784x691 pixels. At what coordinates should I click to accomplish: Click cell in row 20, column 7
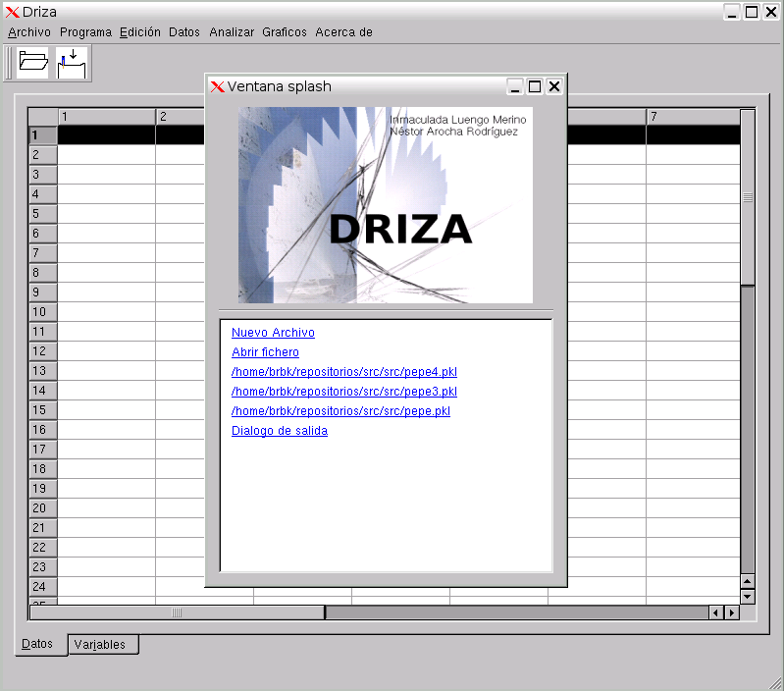[x=693, y=508]
